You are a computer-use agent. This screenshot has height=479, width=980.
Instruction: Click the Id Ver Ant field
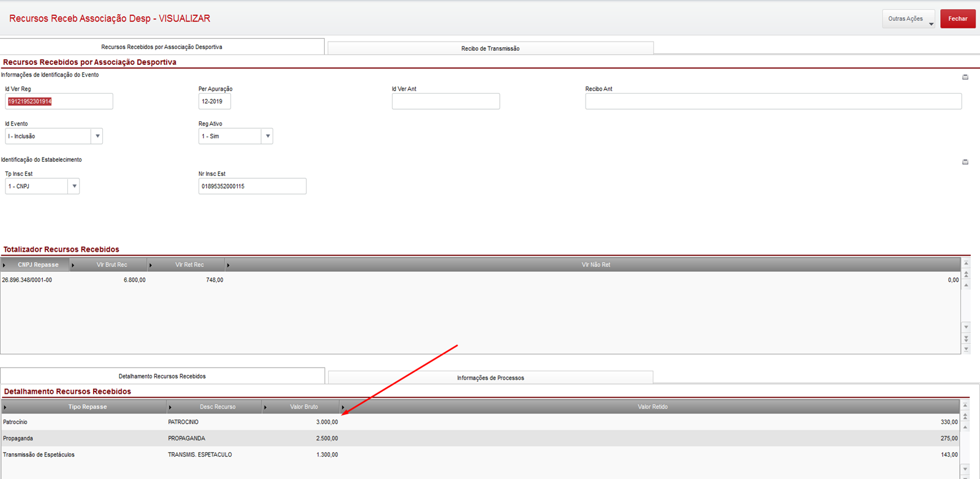pyautogui.click(x=446, y=101)
